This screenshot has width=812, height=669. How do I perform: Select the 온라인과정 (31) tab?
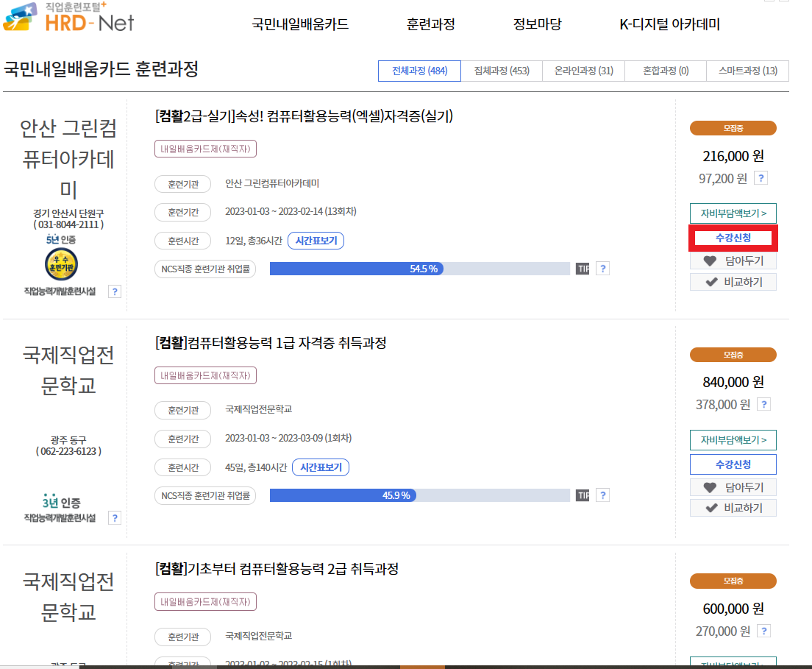pyautogui.click(x=584, y=71)
